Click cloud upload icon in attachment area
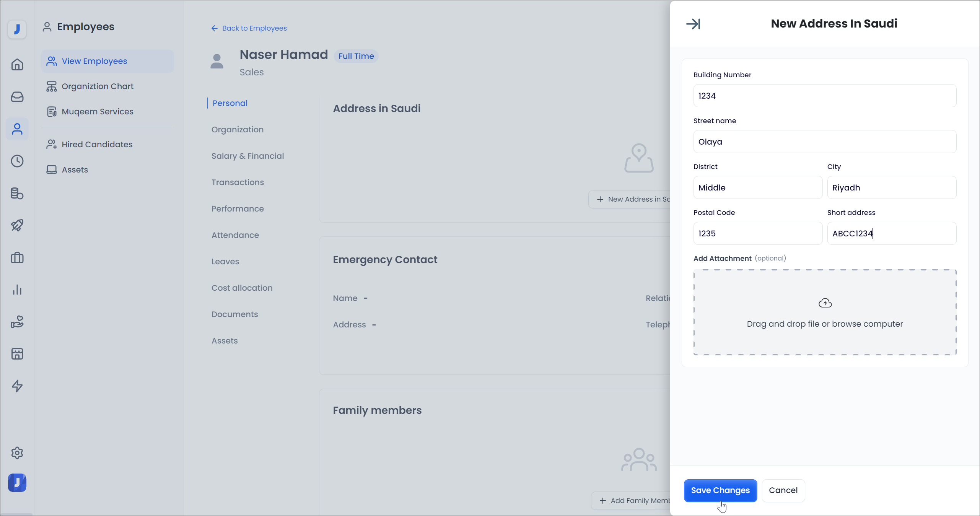980x516 pixels. coord(825,303)
